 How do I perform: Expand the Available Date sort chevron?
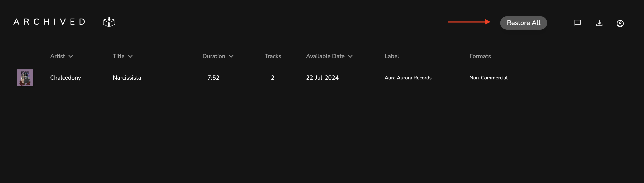pyautogui.click(x=350, y=56)
